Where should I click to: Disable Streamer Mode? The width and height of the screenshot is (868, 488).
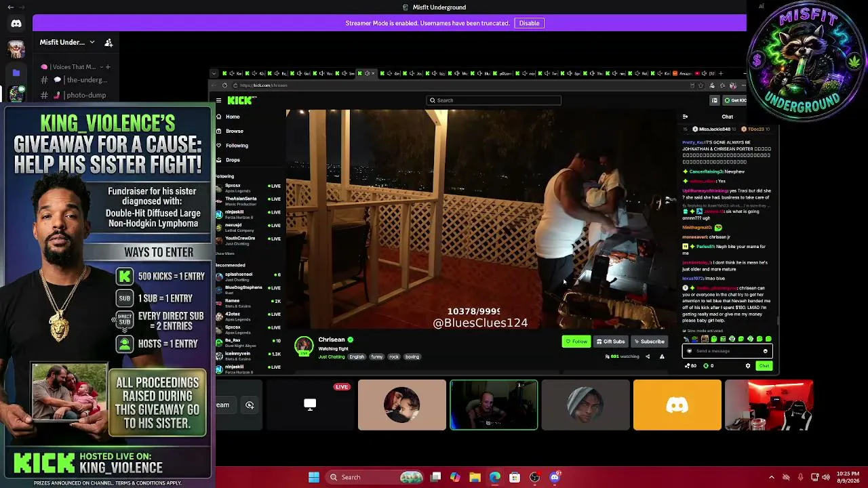tap(529, 23)
